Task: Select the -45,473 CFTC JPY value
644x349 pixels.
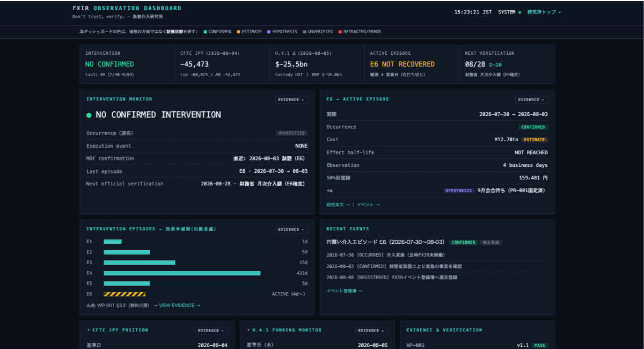Action: [195, 64]
